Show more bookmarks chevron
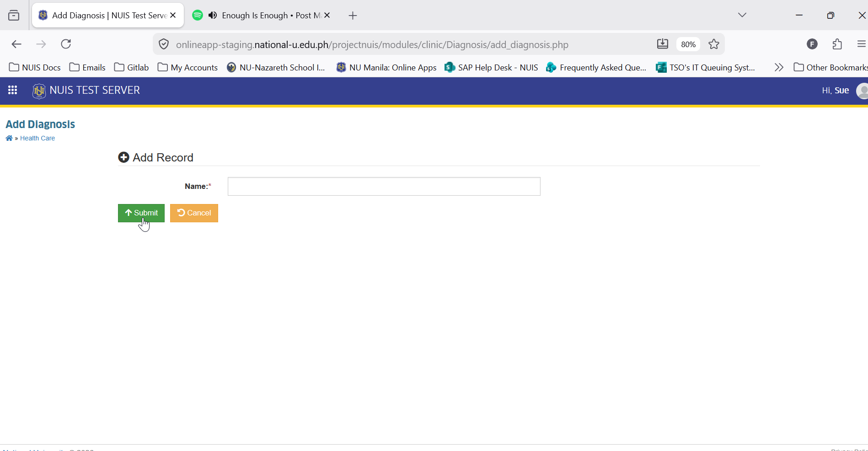Screen dimensions: 868x451 [779, 67]
